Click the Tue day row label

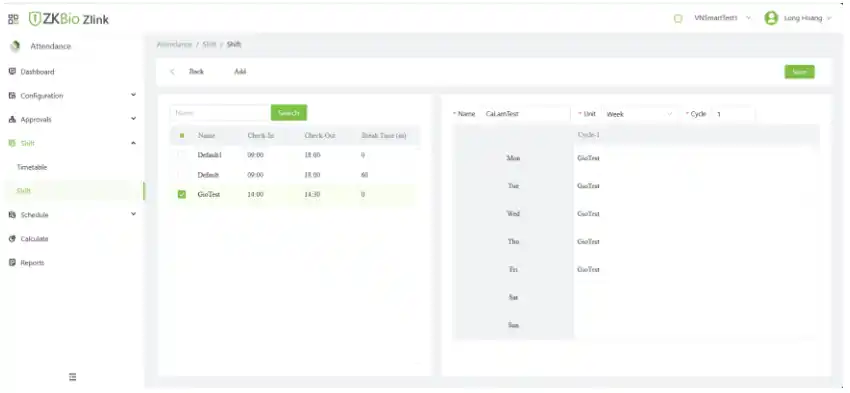(x=513, y=186)
